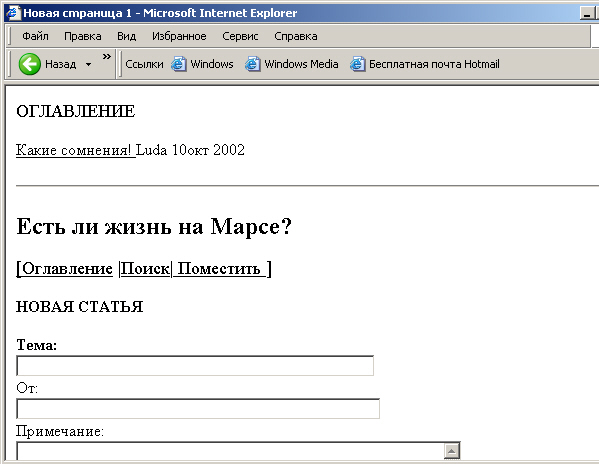Viewport: 599px width, 464px height.
Task: Click the green Back arrow icon
Action: [29, 64]
